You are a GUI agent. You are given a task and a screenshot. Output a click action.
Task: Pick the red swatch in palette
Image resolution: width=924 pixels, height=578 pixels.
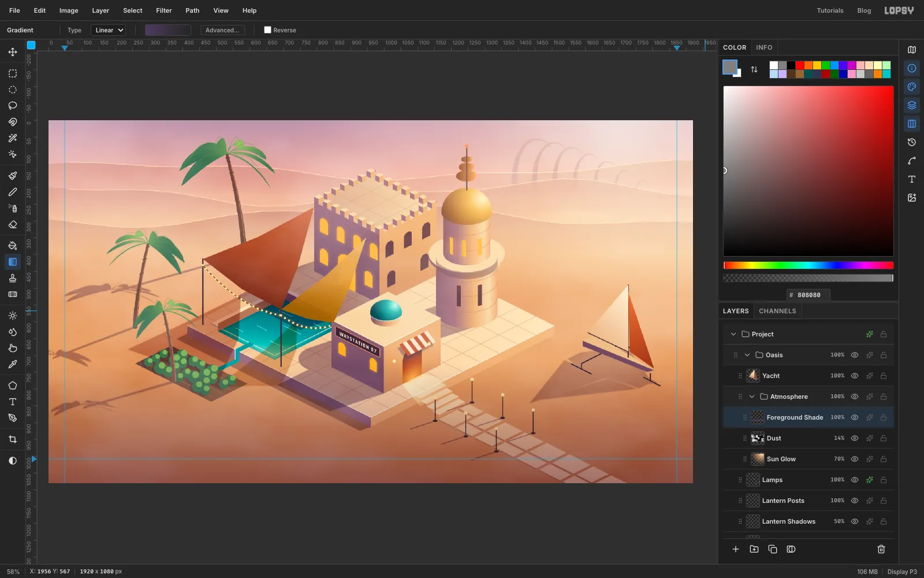pos(800,65)
